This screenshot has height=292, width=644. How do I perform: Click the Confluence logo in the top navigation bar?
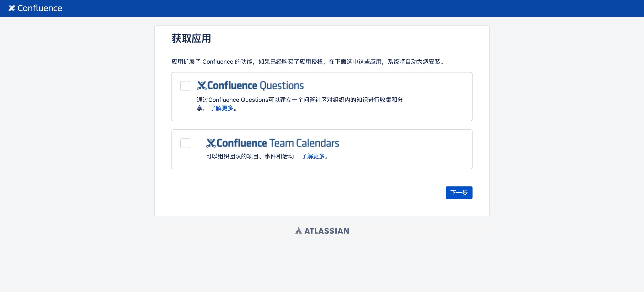coord(35,8)
